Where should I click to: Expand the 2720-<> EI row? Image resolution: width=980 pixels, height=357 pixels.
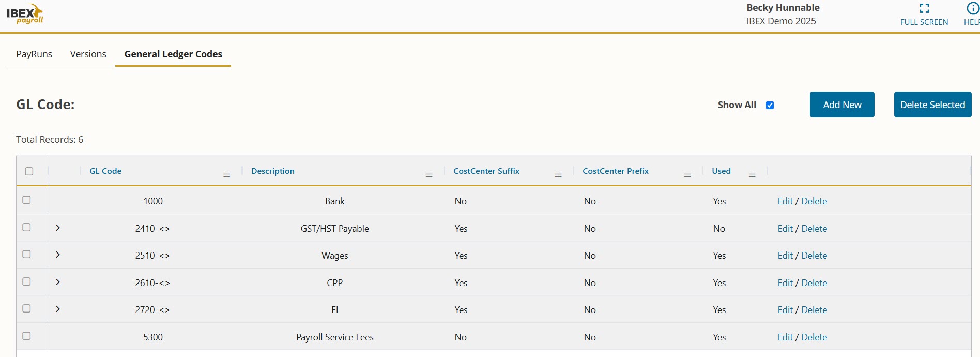coord(58,309)
